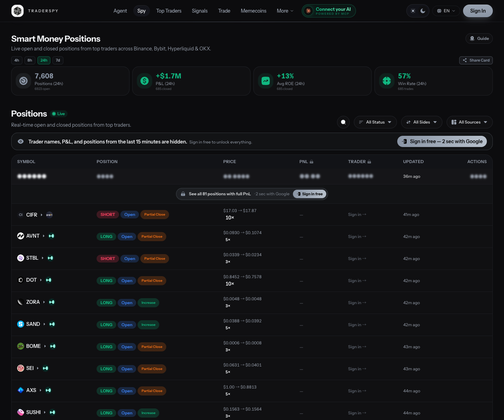
Task: Expand the SAND row arrow
Action: tap(44, 324)
